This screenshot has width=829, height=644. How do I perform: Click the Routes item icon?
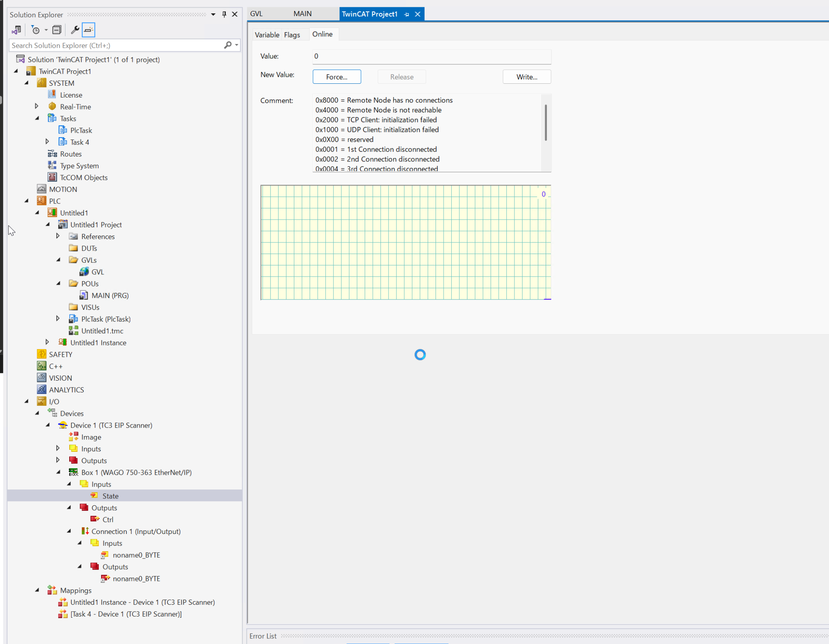coord(52,154)
